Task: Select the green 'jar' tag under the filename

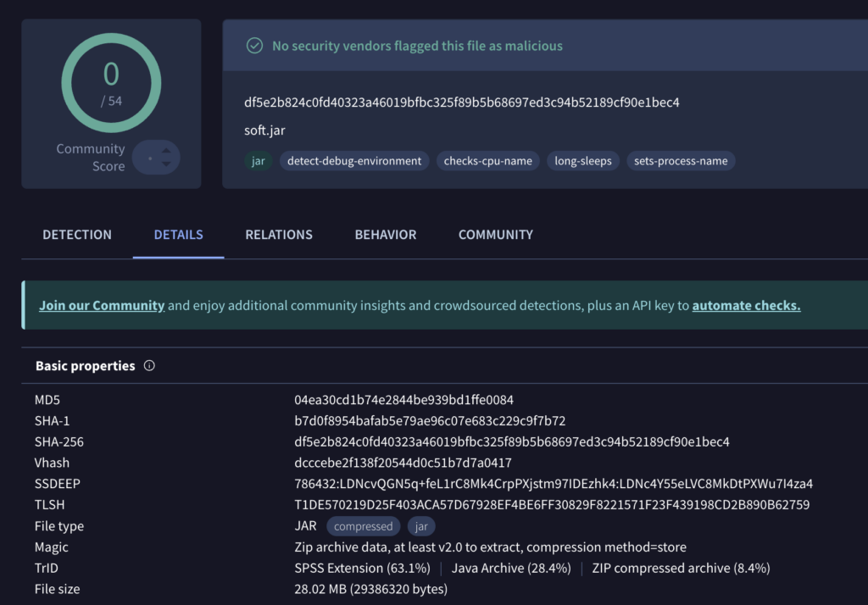Action: [x=258, y=160]
